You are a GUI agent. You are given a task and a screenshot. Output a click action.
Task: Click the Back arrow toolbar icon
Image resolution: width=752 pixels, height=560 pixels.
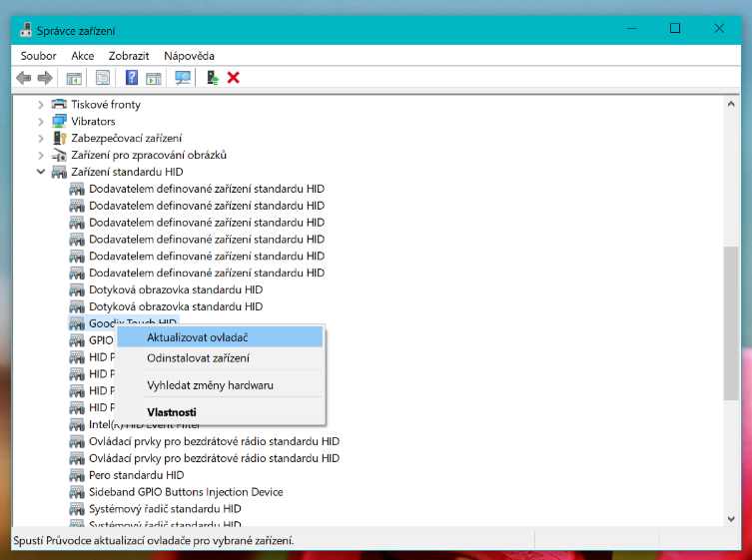24,78
